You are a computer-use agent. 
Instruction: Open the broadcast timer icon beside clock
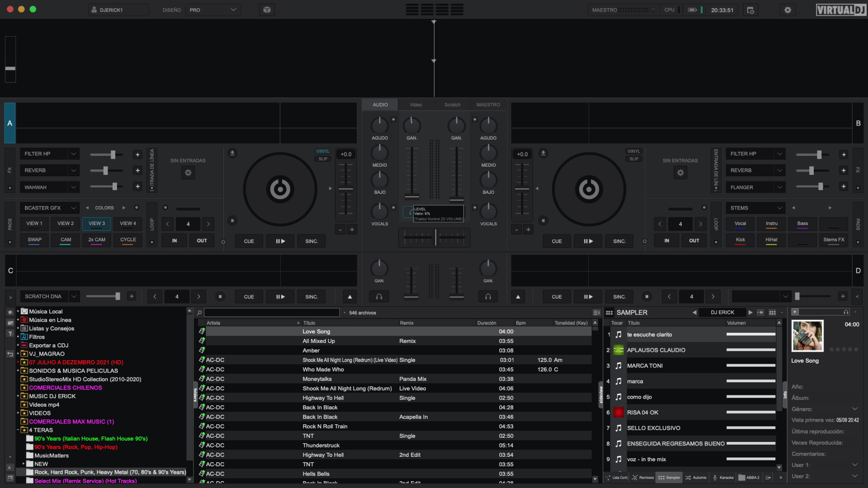tap(750, 10)
